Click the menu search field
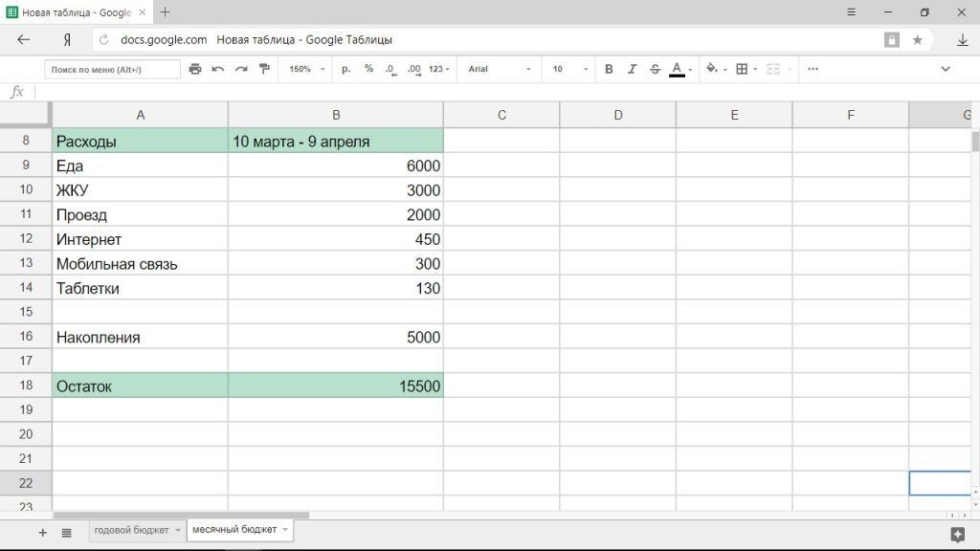The width and height of the screenshot is (980, 551). tap(113, 69)
